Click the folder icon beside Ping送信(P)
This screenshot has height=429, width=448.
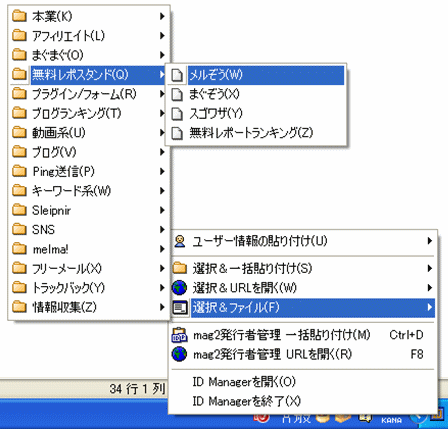[19, 171]
